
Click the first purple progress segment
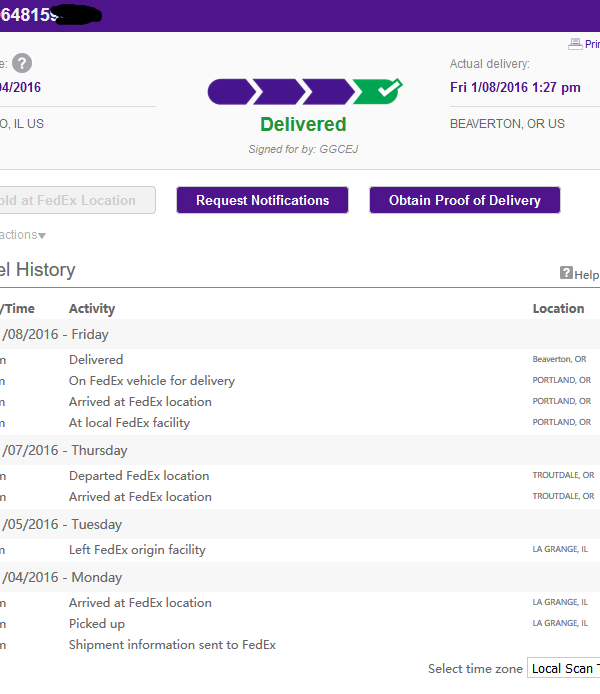point(231,92)
